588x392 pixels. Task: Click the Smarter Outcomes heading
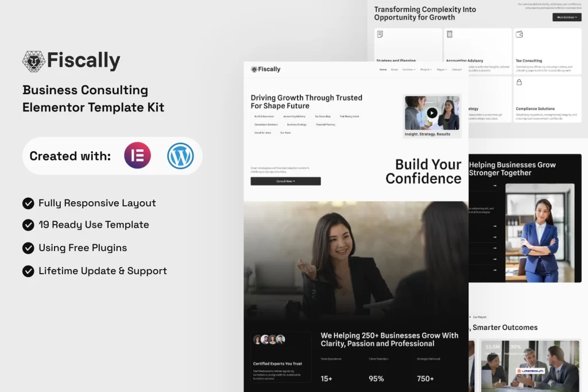503,328
